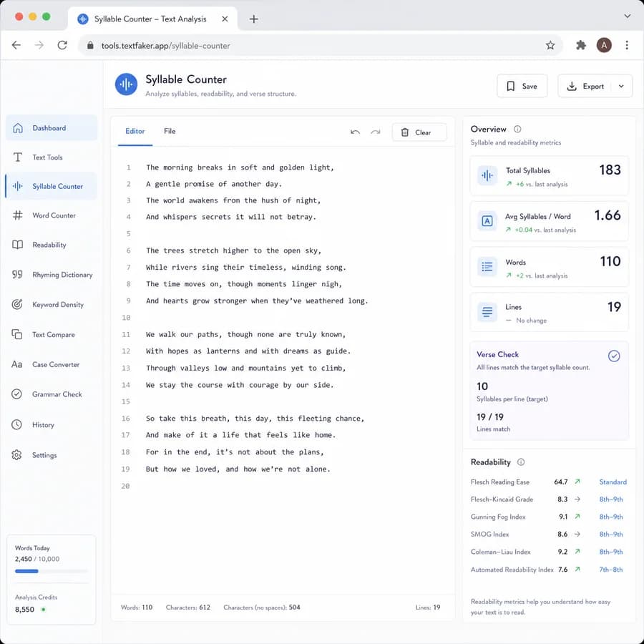Click the Avg Syllables value 1.66

click(608, 215)
